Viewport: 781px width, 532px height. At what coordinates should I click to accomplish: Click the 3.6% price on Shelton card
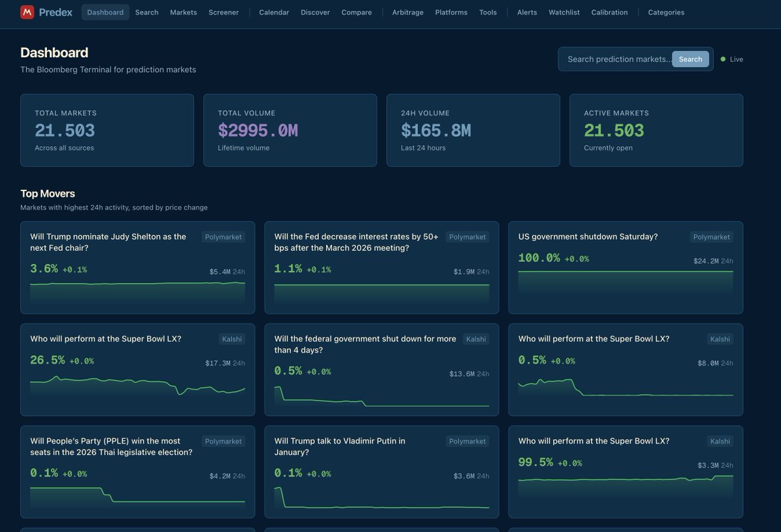tap(44, 269)
